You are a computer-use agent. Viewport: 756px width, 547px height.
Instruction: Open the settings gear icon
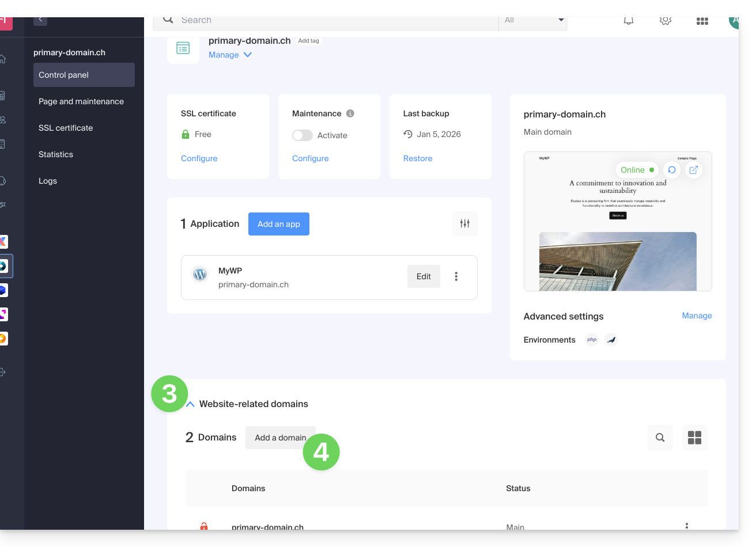pyautogui.click(x=666, y=21)
